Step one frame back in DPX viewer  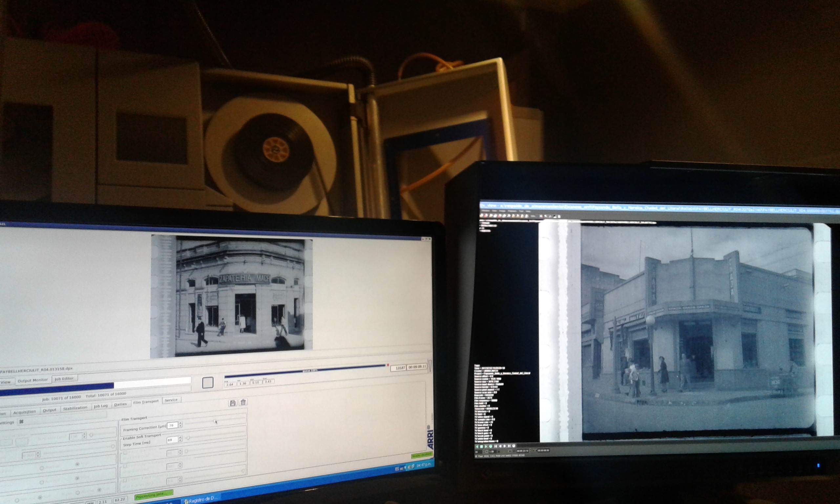500,446
